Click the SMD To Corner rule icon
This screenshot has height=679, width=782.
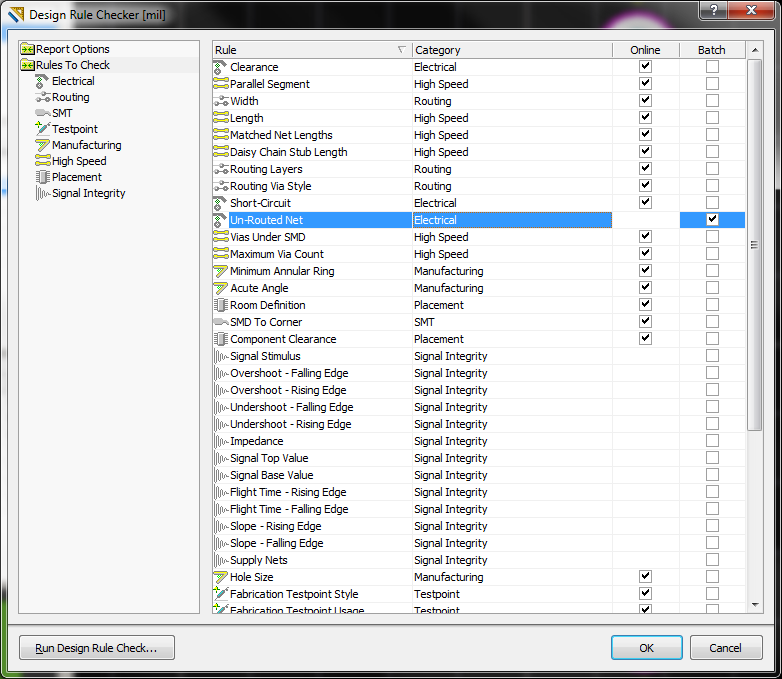[220, 322]
